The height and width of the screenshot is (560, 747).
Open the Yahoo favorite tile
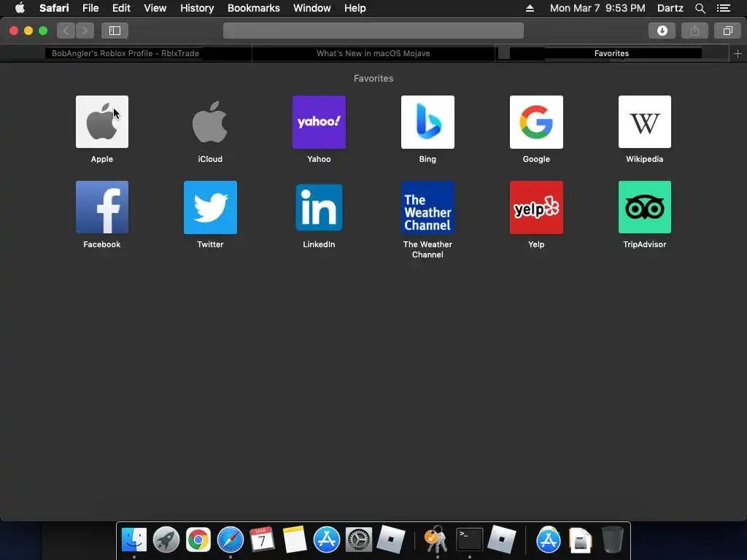point(319,122)
